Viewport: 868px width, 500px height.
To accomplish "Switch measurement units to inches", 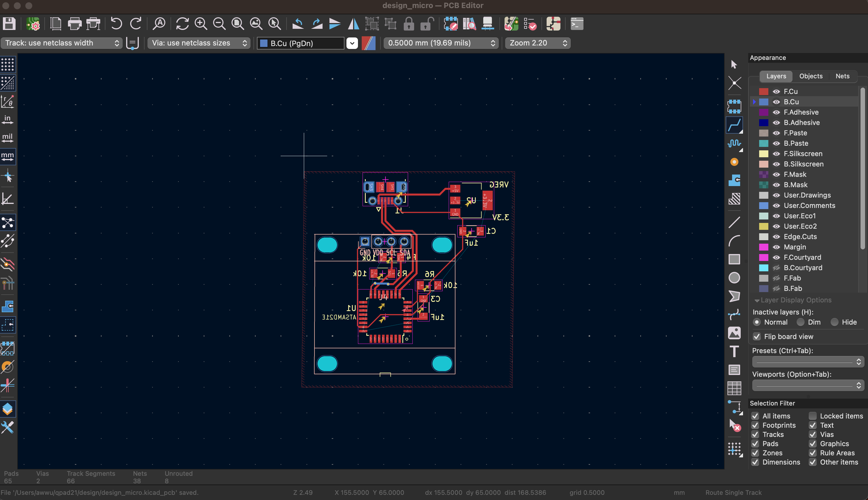I will click(x=7, y=119).
